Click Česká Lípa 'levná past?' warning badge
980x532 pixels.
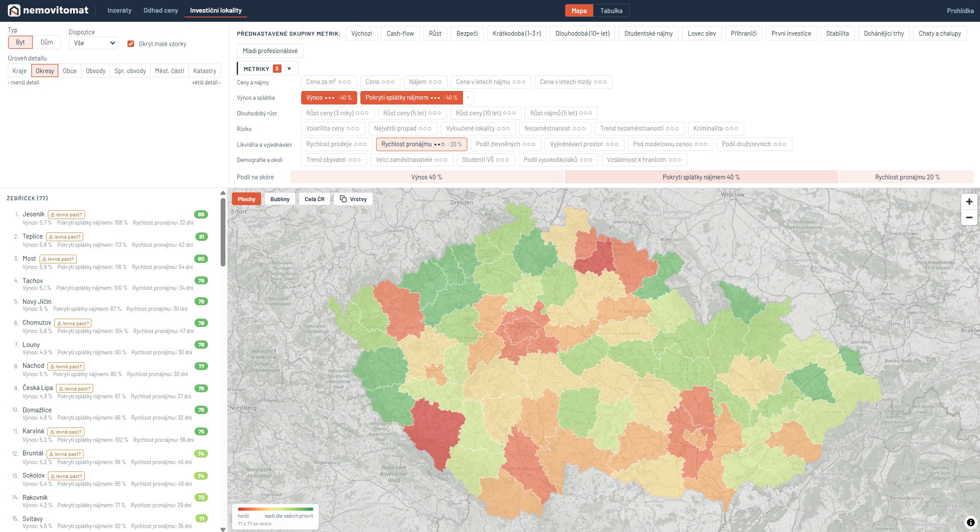(74, 389)
